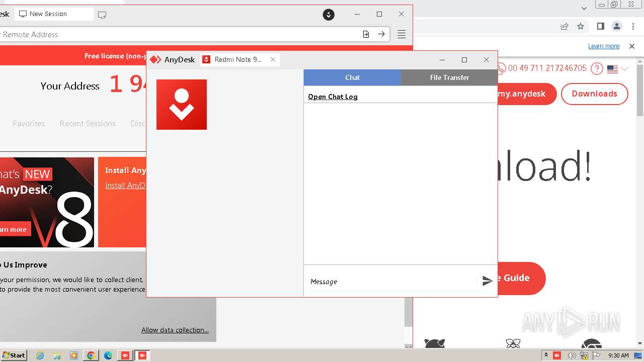644x362 pixels.
Task: Switch to the File Transfer tab
Action: [x=449, y=77]
